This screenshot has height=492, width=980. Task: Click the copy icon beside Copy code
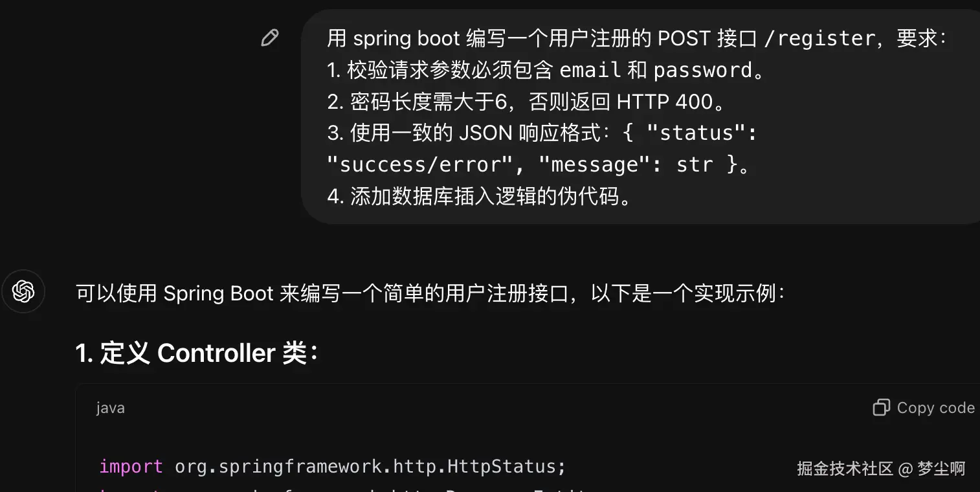(x=881, y=407)
